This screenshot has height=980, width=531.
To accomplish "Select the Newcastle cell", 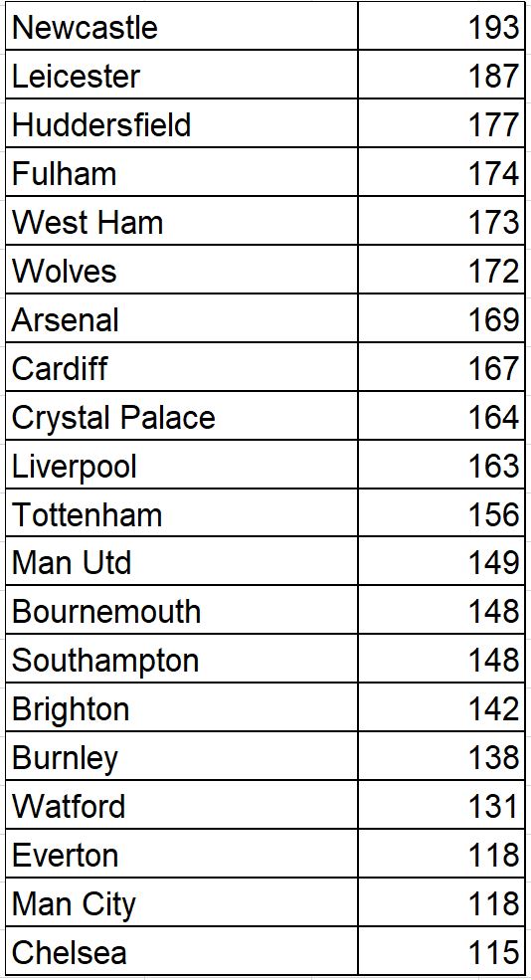I will click(182, 26).
